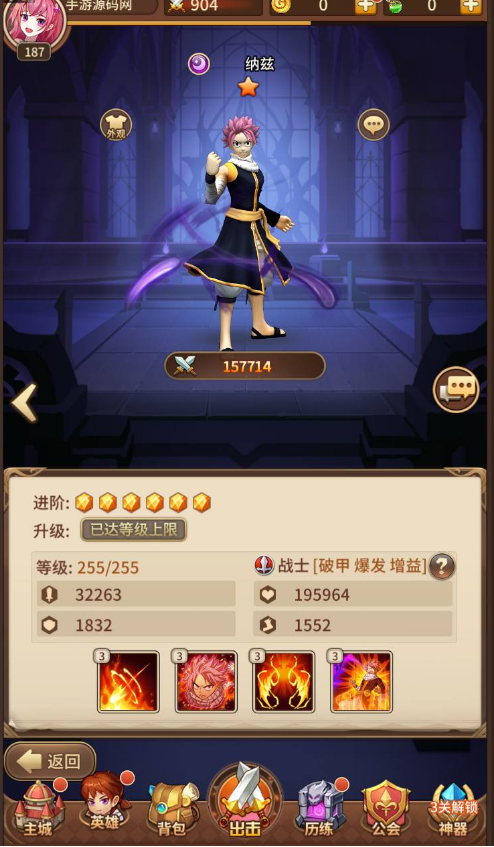494x847 pixels.
Task: Go to 主城 main city tab
Action: coord(38,809)
